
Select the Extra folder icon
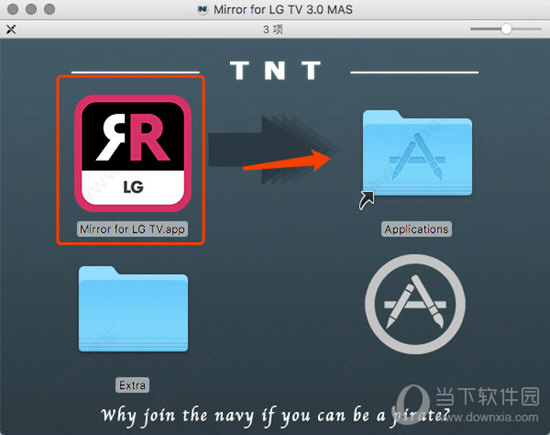(x=133, y=309)
